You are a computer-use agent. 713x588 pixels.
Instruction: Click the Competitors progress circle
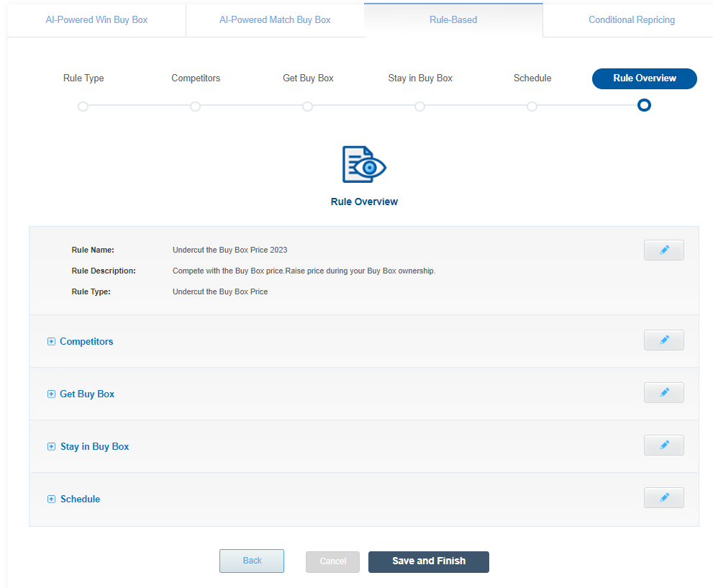point(195,107)
